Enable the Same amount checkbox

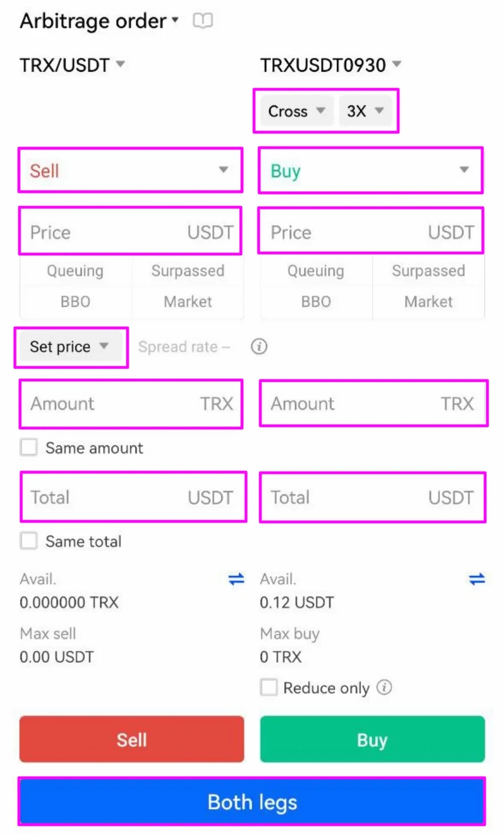coord(29,447)
